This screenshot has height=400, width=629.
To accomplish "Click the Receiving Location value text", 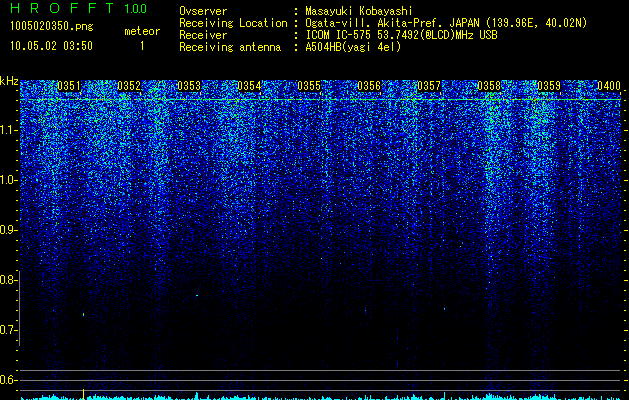I will (x=448, y=23).
